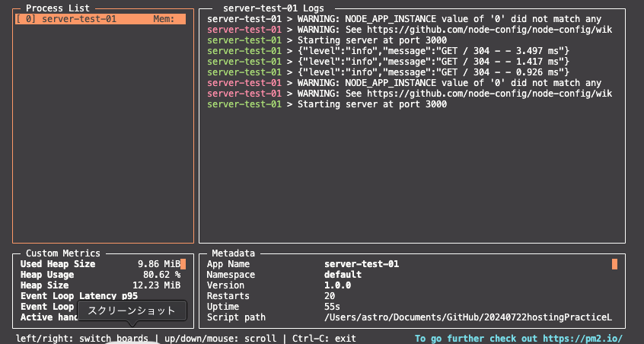644x344 pixels.
Task: Click the Mem: label in process row
Action: [164, 19]
